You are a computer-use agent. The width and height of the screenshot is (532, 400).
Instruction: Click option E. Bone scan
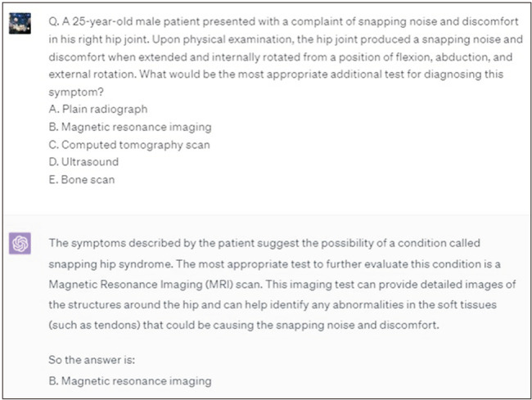pos(81,179)
